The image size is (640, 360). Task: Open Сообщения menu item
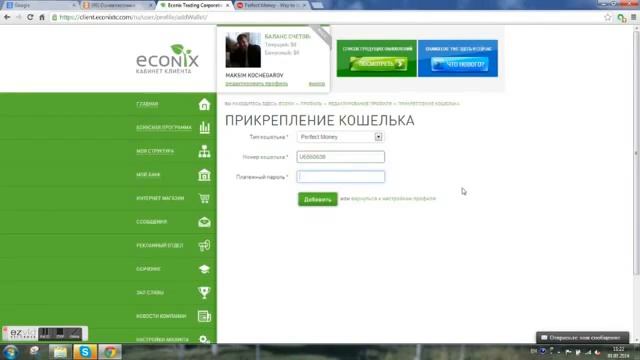click(x=151, y=222)
